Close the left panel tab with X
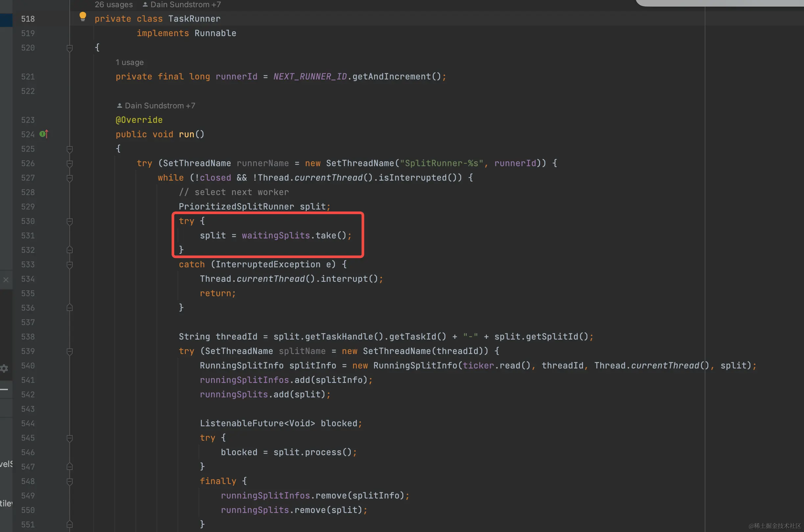Viewport: 804px width, 532px height. tap(6, 279)
